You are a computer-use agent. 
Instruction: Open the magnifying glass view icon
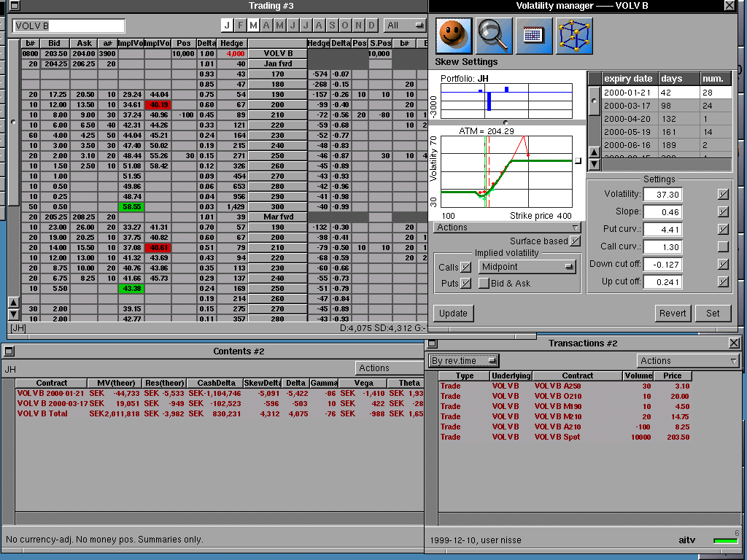click(494, 36)
